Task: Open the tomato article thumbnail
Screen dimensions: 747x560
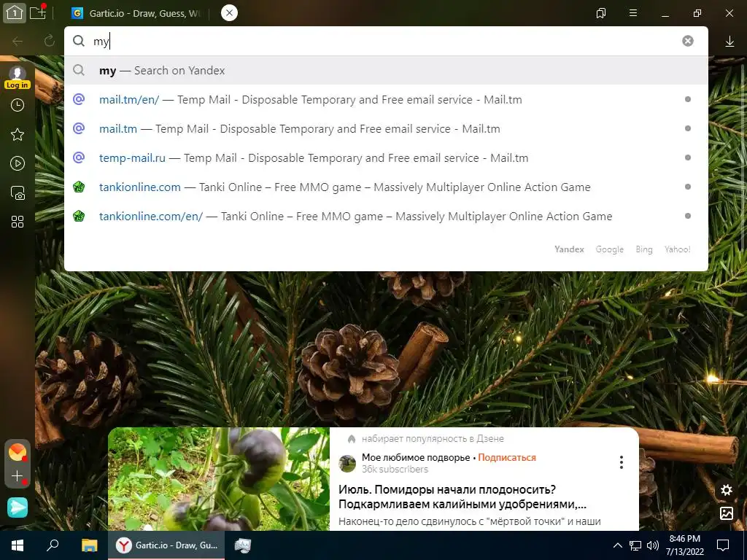Action: (x=219, y=479)
